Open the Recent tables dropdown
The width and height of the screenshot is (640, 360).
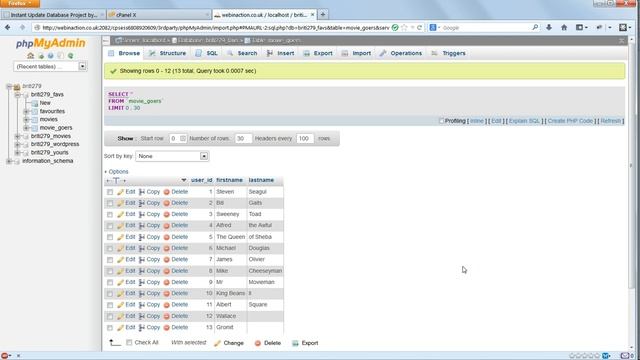50,66
